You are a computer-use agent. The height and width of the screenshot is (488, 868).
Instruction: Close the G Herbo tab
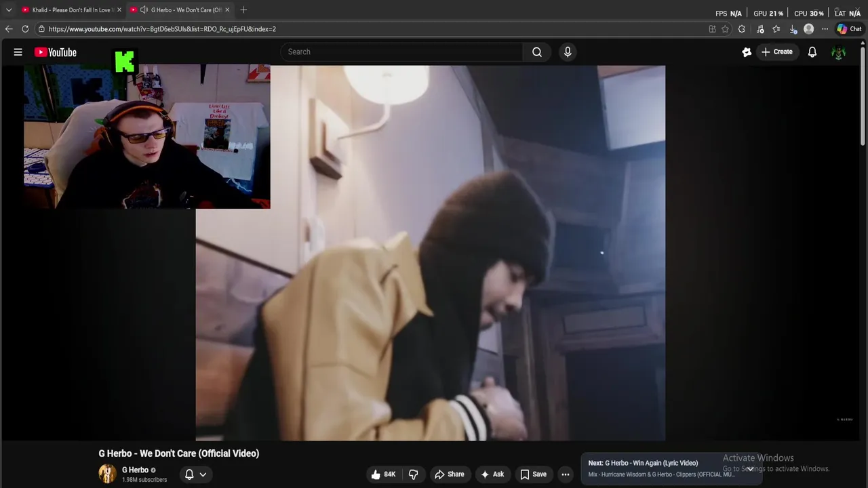point(227,9)
